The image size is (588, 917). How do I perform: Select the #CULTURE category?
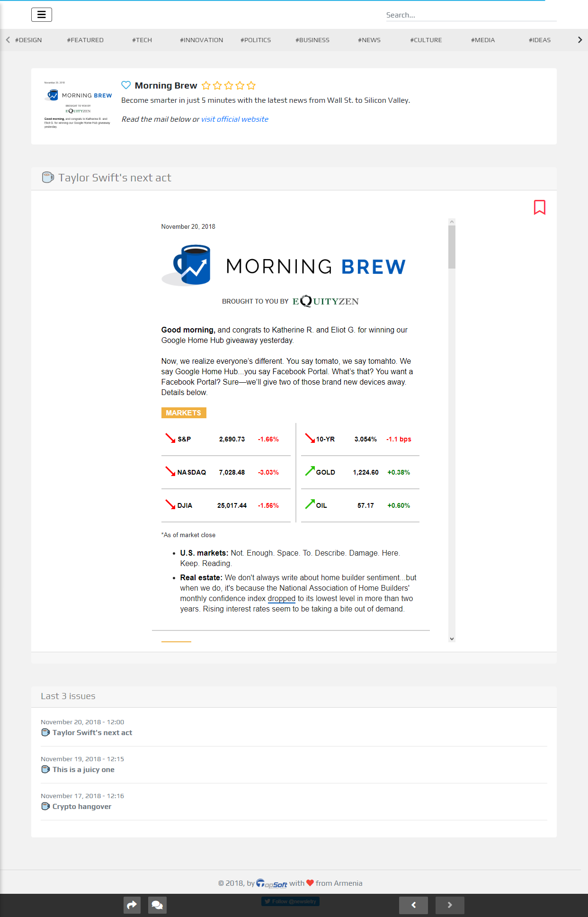(x=426, y=40)
